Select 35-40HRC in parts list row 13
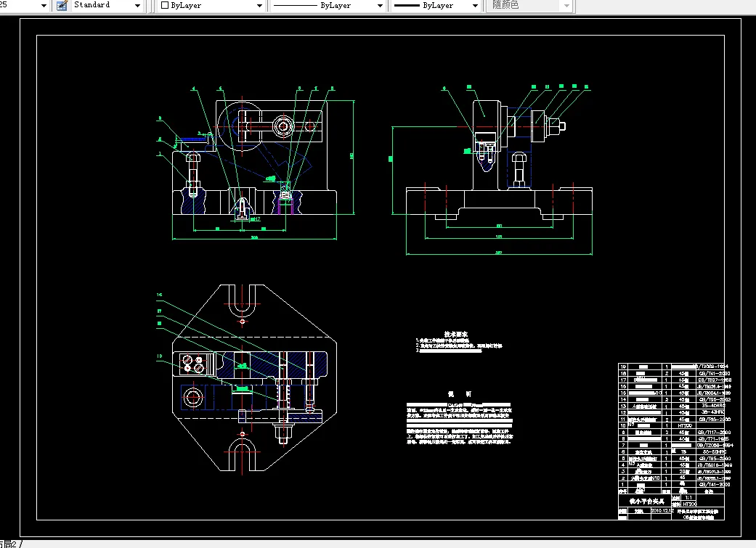756x548 pixels. tap(713, 406)
